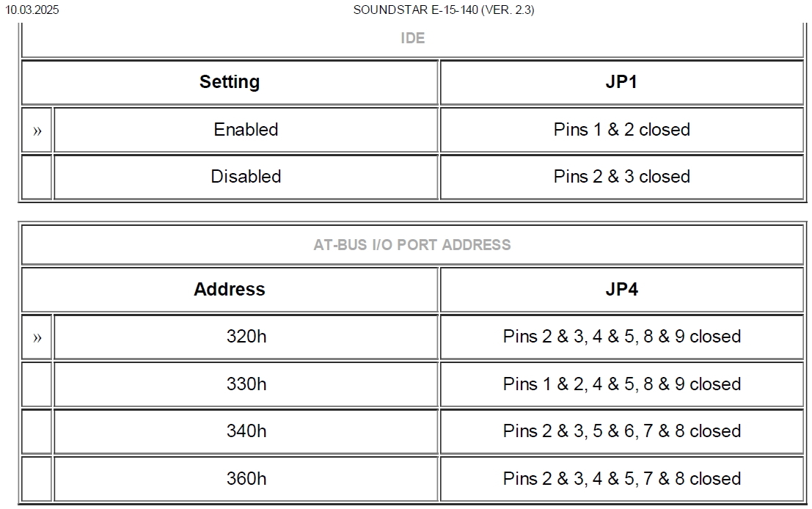
Task: Select the 'Pins 2 & 3 closed' cell
Action: click(621, 177)
